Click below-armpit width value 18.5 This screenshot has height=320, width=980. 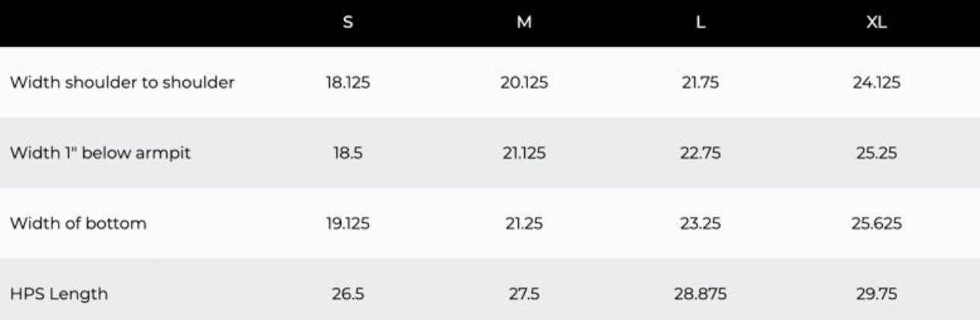coord(348,153)
